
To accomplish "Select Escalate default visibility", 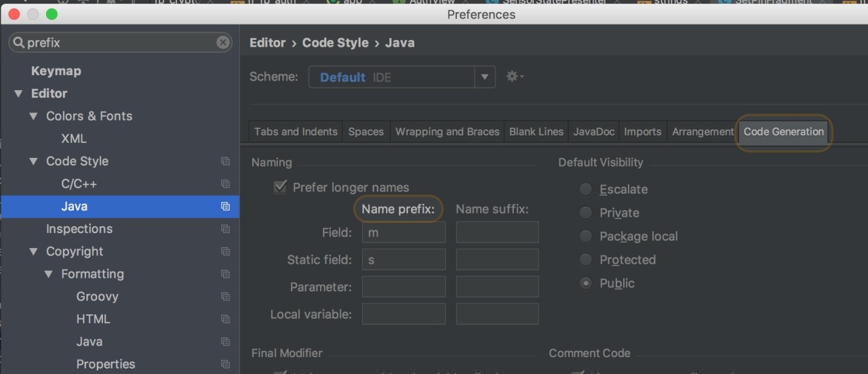I will click(x=586, y=190).
